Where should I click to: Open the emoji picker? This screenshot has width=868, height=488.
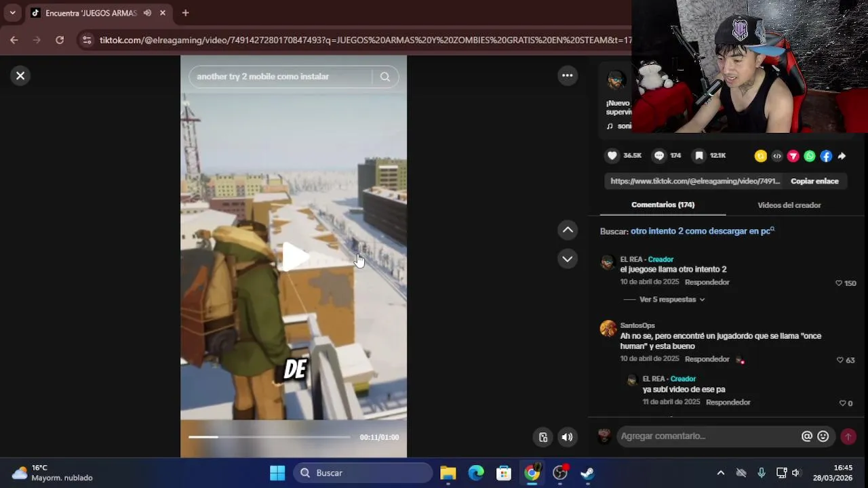pos(823,436)
